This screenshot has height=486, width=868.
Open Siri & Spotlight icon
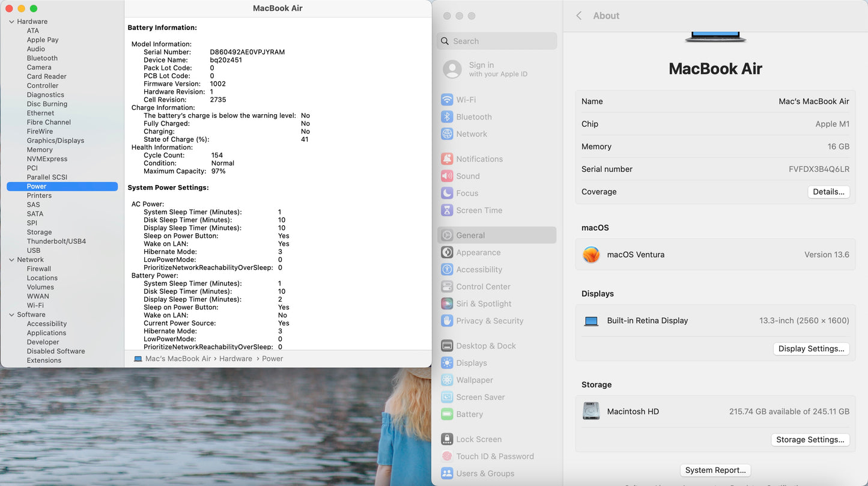(x=447, y=304)
